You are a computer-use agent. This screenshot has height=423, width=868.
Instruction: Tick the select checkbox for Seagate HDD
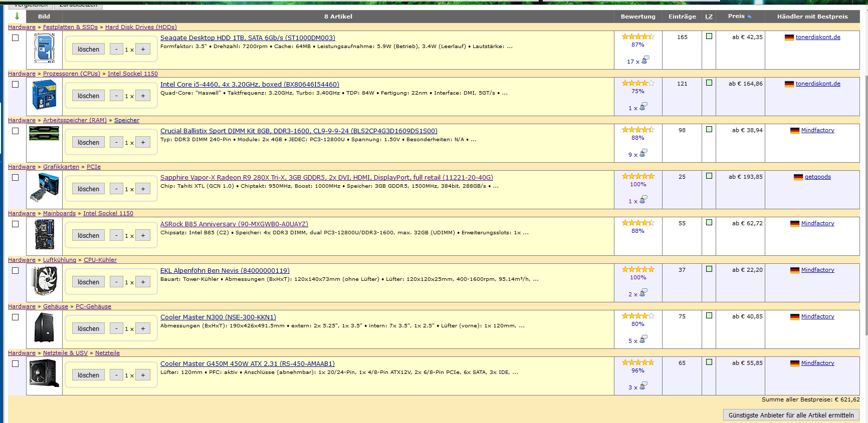tap(16, 38)
